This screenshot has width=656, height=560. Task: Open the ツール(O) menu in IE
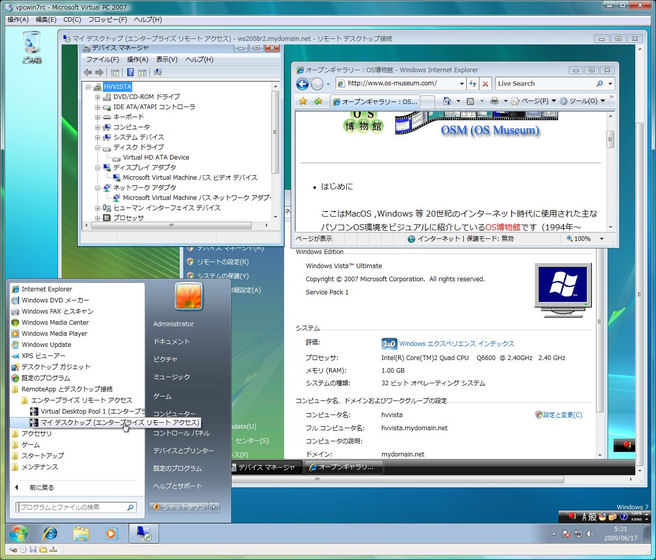[x=583, y=101]
